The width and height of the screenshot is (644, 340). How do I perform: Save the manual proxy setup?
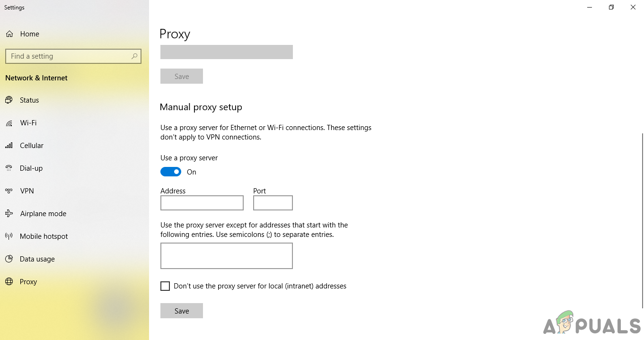tap(182, 311)
